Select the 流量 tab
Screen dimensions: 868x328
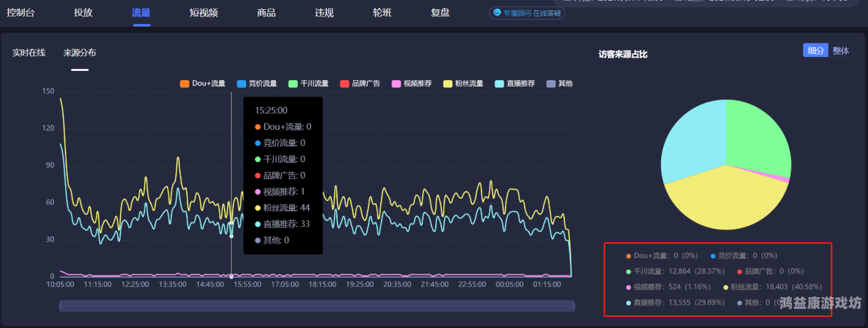click(141, 12)
